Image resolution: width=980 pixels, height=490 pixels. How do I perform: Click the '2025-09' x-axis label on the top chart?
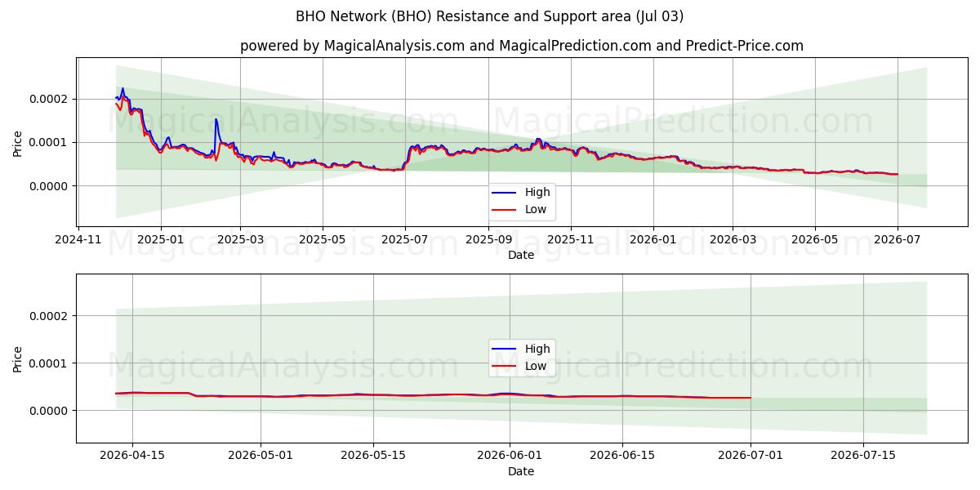click(x=488, y=239)
